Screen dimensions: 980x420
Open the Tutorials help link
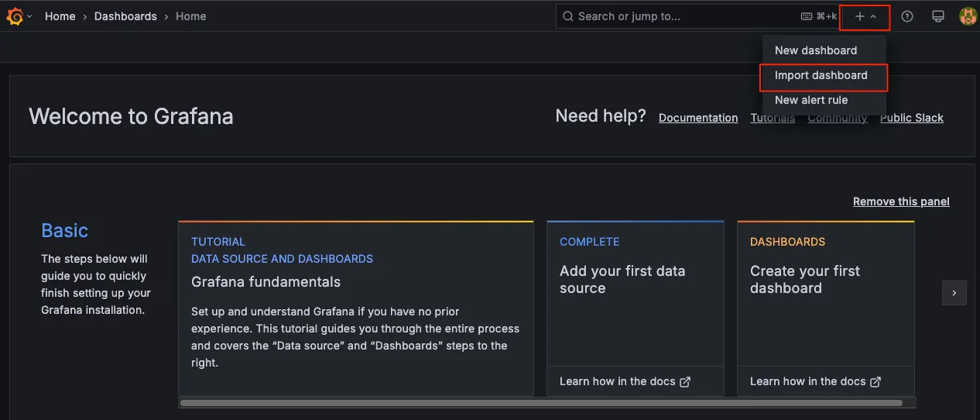coord(773,118)
